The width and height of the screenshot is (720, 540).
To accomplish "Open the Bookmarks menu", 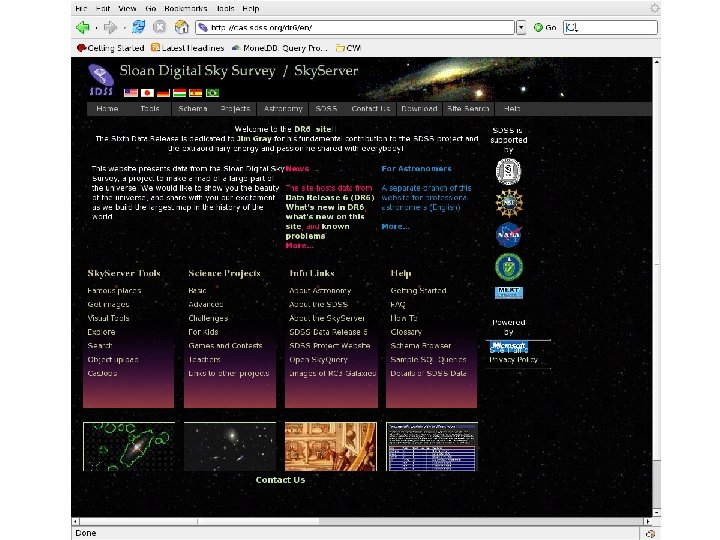I will (x=186, y=8).
